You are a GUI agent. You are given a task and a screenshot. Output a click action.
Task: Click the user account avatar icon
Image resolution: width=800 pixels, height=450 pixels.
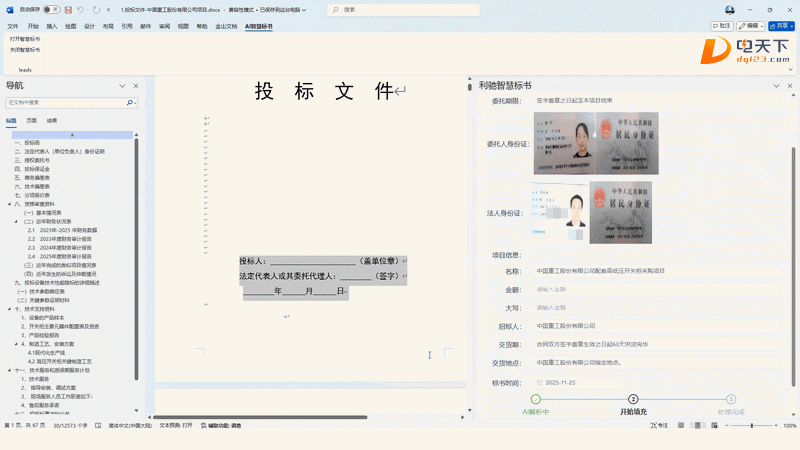(x=730, y=10)
